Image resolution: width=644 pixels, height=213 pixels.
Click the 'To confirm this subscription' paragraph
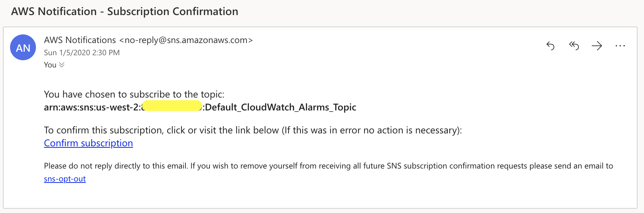(x=252, y=130)
